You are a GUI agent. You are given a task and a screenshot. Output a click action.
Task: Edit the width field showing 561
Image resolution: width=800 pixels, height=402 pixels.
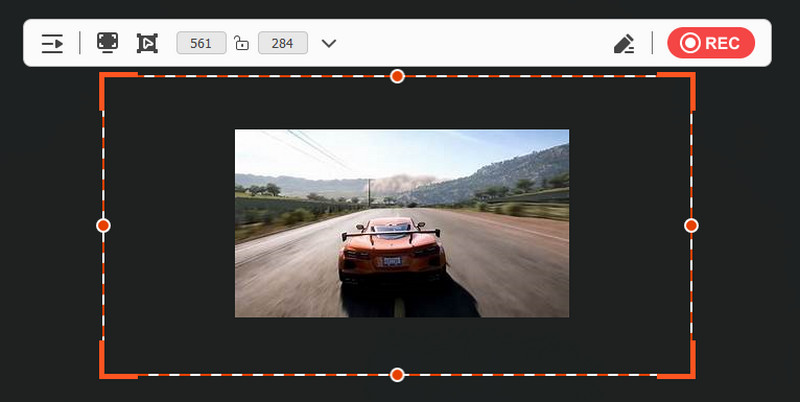click(201, 43)
